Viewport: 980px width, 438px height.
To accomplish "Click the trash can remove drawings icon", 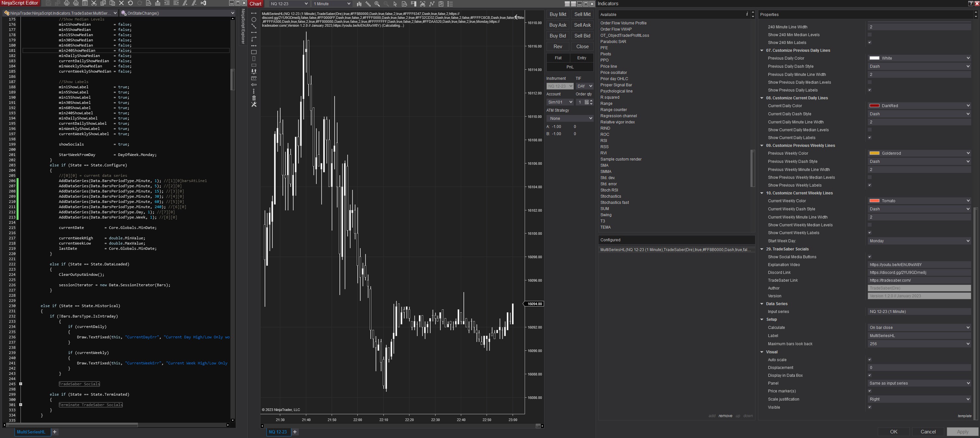I will tap(254, 98).
